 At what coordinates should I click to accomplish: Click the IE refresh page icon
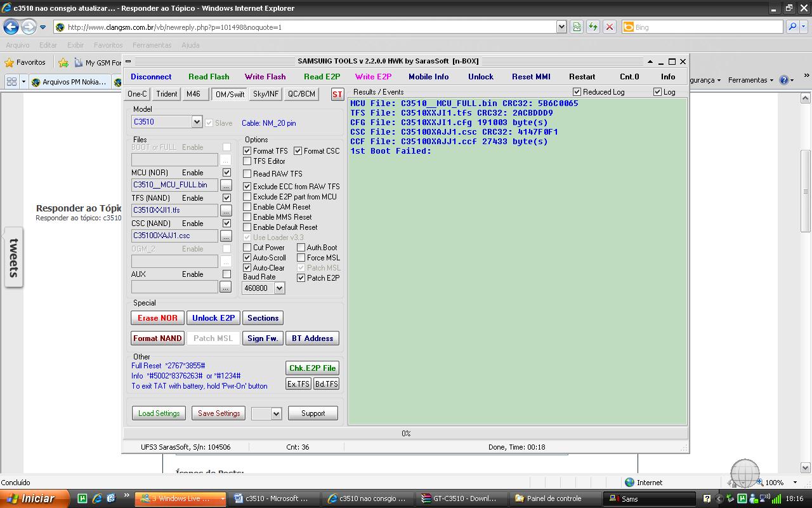pos(593,27)
